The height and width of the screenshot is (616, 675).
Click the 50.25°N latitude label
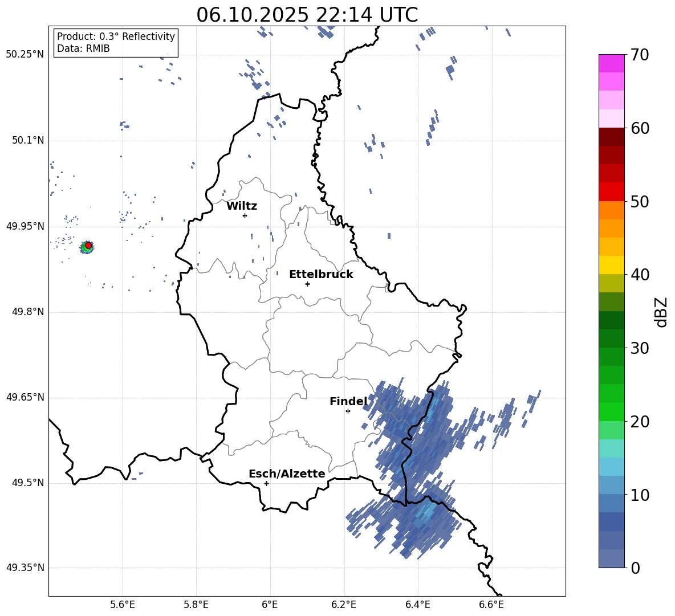coord(25,55)
